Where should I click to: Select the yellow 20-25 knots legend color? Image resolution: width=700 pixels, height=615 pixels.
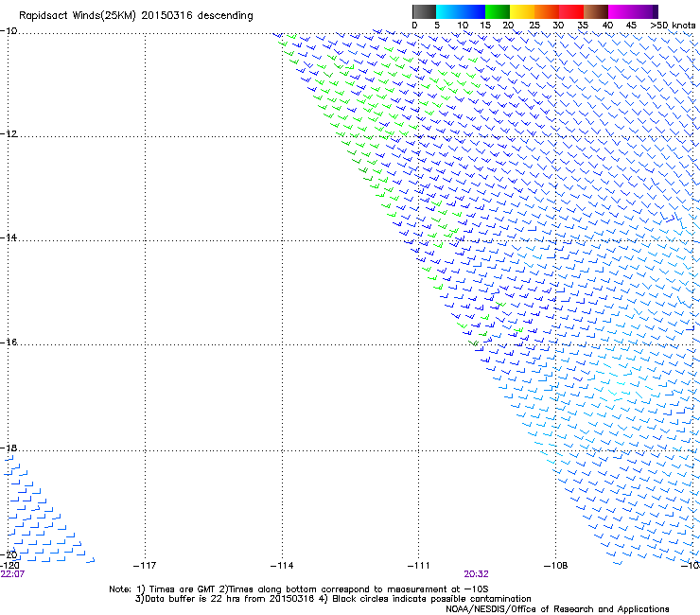(x=522, y=11)
